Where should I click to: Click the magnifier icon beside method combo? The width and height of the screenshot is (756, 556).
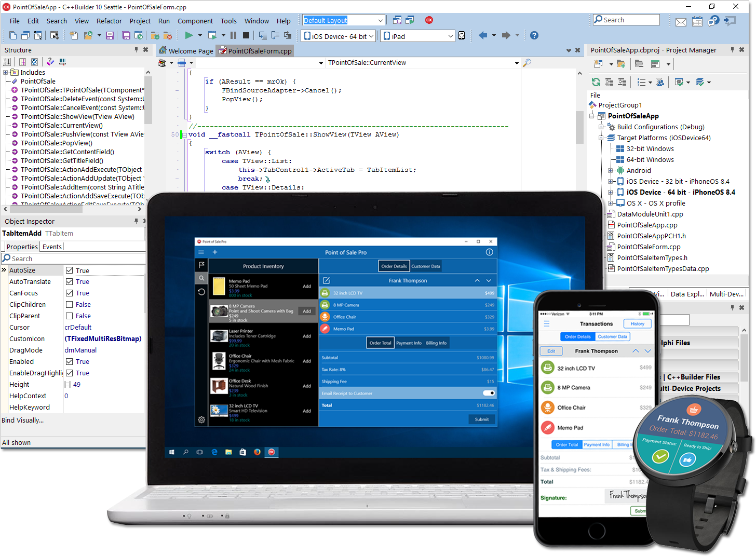click(527, 62)
